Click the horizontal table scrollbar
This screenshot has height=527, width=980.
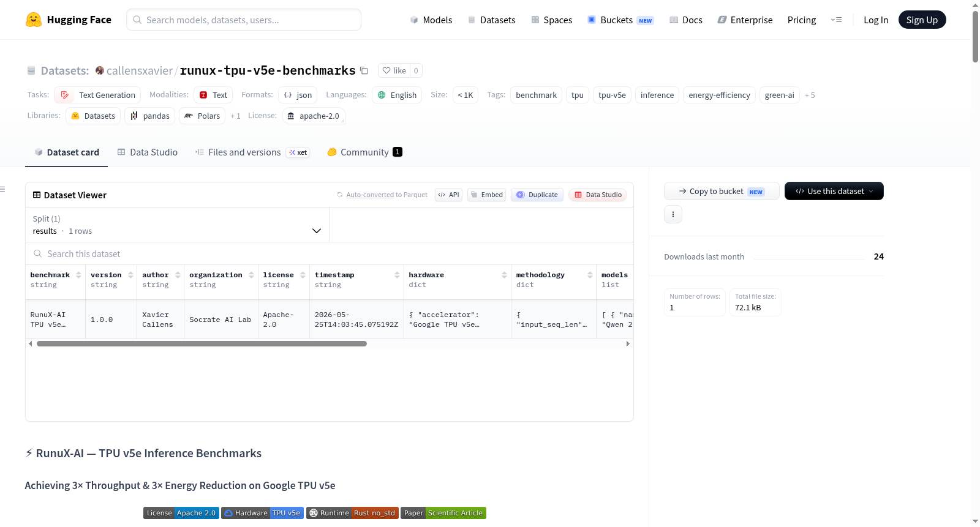pyautogui.click(x=202, y=344)
